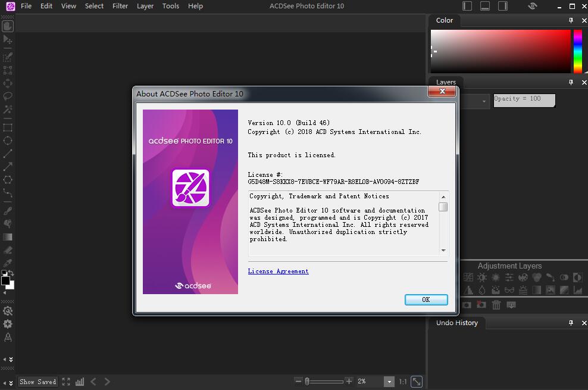The image size is (588, 390).
Task: Add the histogram-triangle Levels adjustment layer
Action: [468, 290]
